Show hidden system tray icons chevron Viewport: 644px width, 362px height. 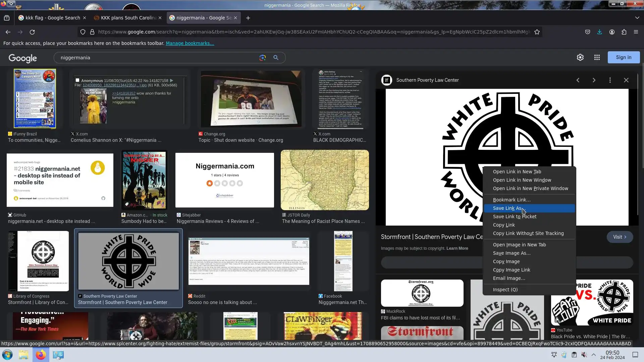[x=593, y=355]
